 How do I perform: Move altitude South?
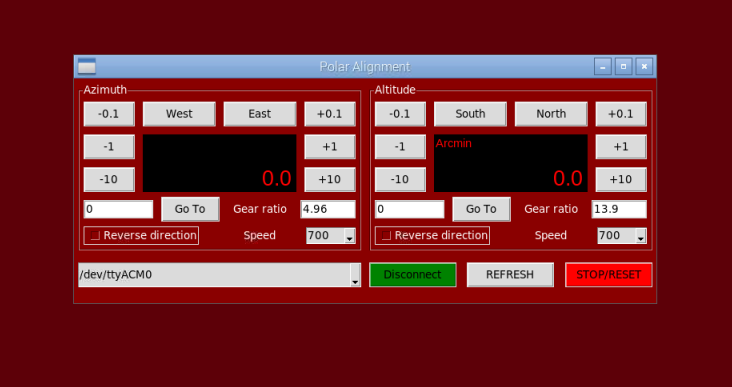point(470,114)
